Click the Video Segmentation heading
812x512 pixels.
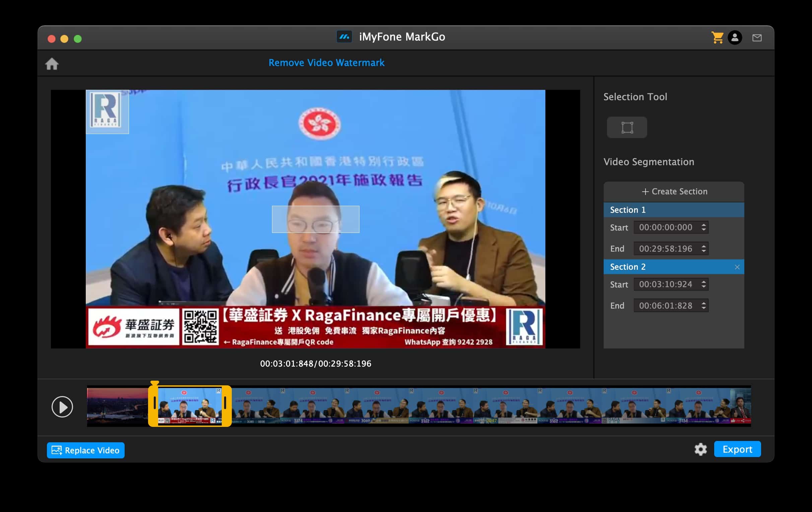pos(649,162)
